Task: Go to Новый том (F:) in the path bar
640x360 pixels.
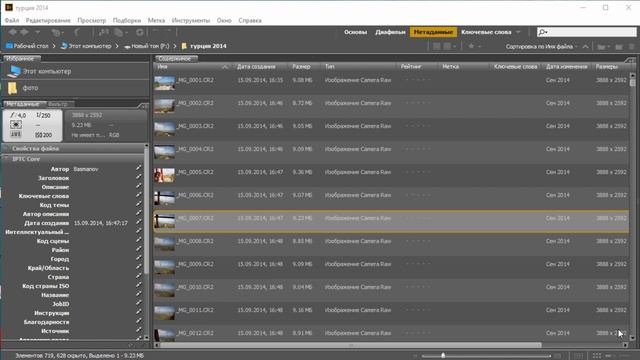Action: tap(147, 46)
